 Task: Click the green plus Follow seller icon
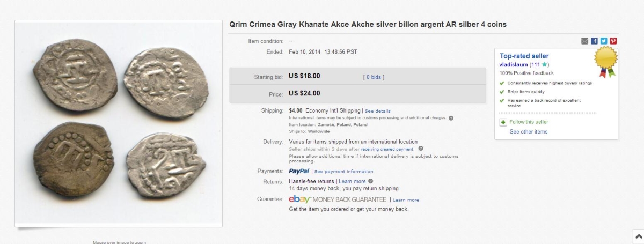point(503,122)
